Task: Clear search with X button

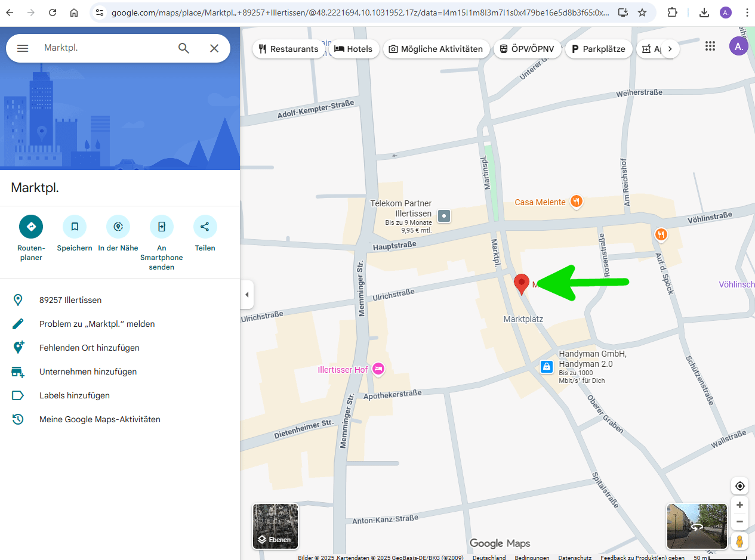Action: click(x=214, y=48)
